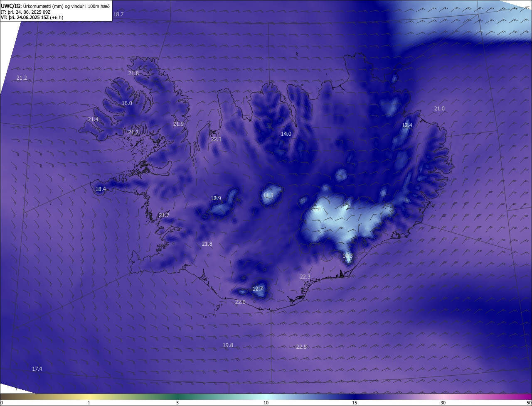Click the 0 tick on the color scale
This screenshot has width=532, height=406.
[2, 403]
